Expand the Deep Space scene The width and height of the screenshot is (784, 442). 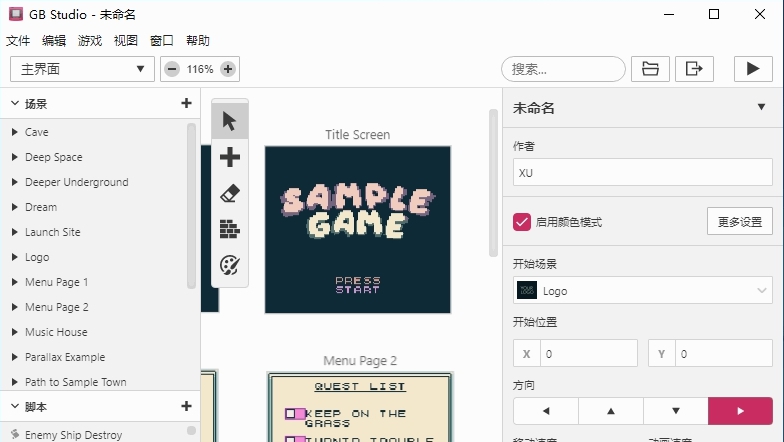point(14,157)
